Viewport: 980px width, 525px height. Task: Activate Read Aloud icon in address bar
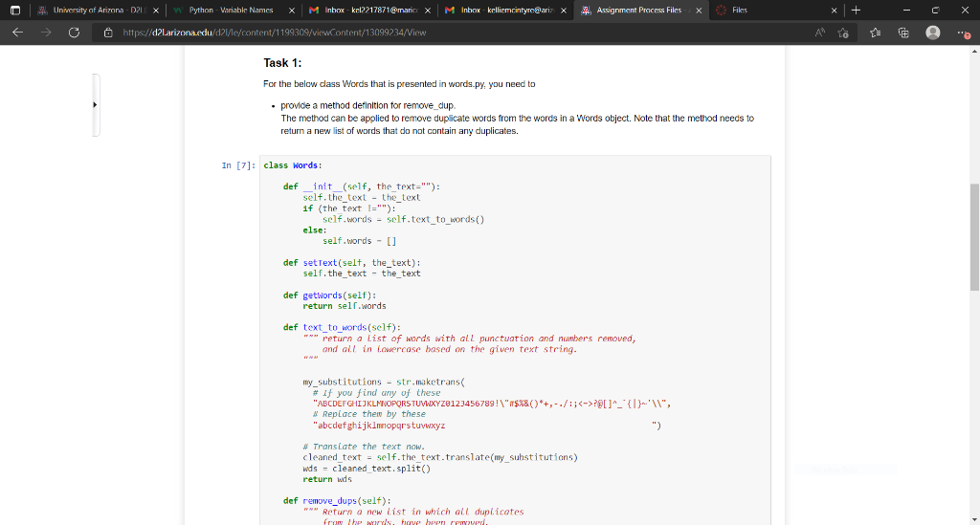click(819, 33)
